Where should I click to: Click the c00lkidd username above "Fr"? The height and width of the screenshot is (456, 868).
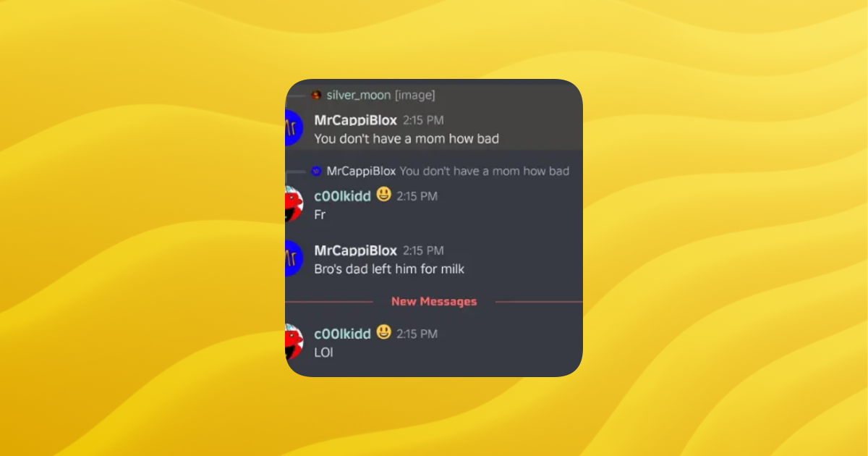tap(342, 196)
